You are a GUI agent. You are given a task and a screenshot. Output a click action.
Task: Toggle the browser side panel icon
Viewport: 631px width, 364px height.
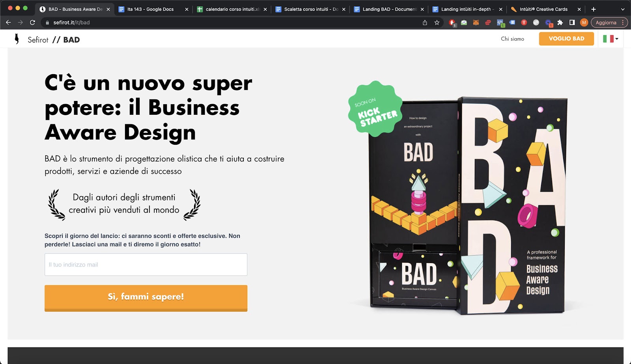(x=572, y=22)
